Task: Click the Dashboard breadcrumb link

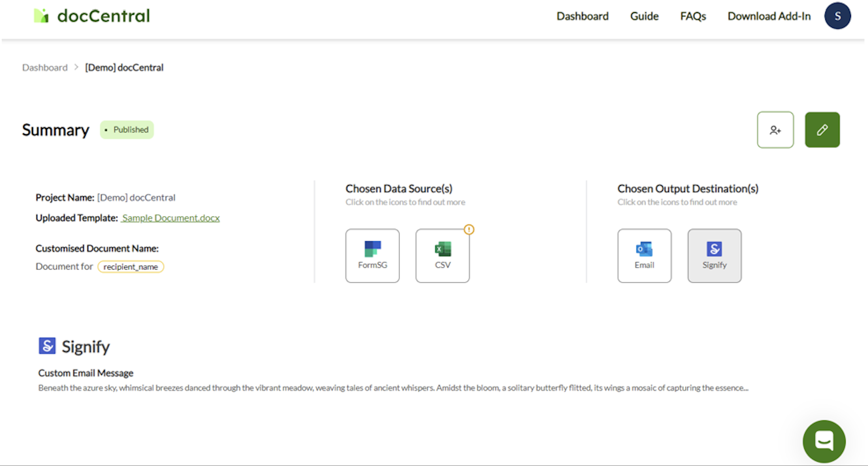Action: (x=45, y=68)
